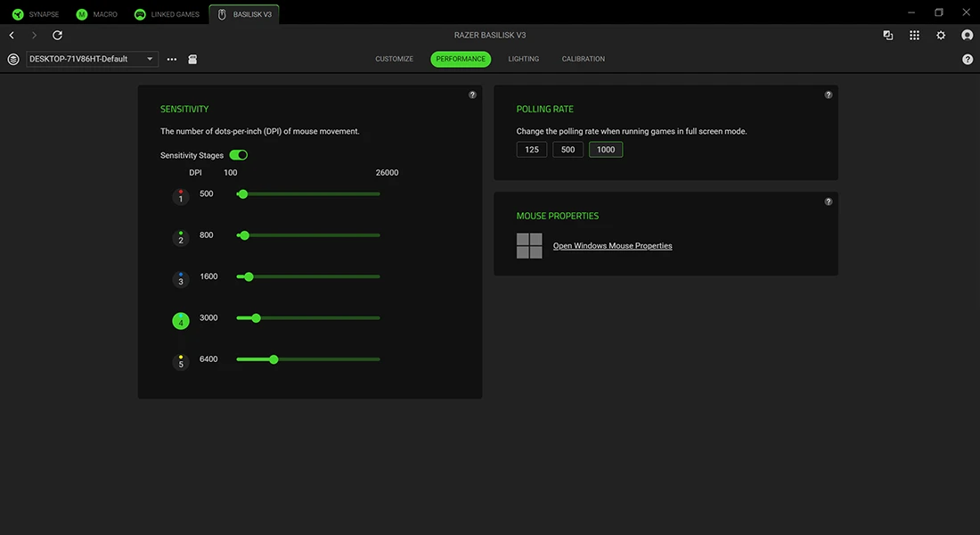Click the main help icon below avatar
980x535 pixels.
(x=968, y=60)
